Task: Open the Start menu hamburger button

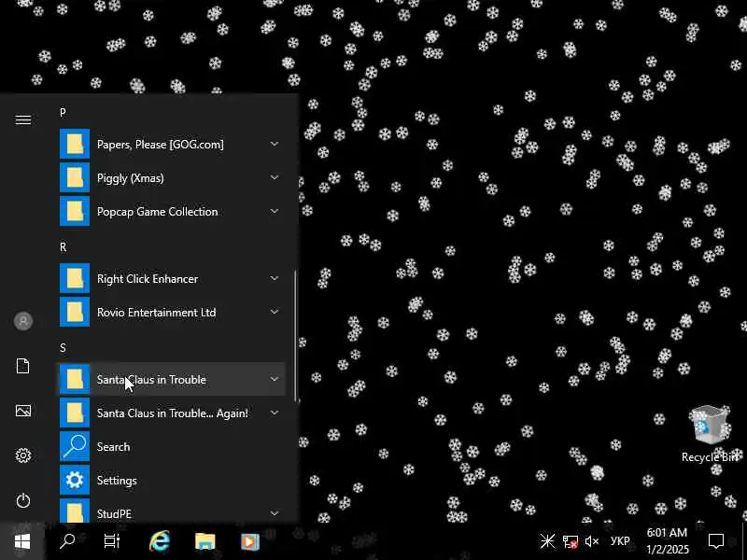Action: coord(22,119)
